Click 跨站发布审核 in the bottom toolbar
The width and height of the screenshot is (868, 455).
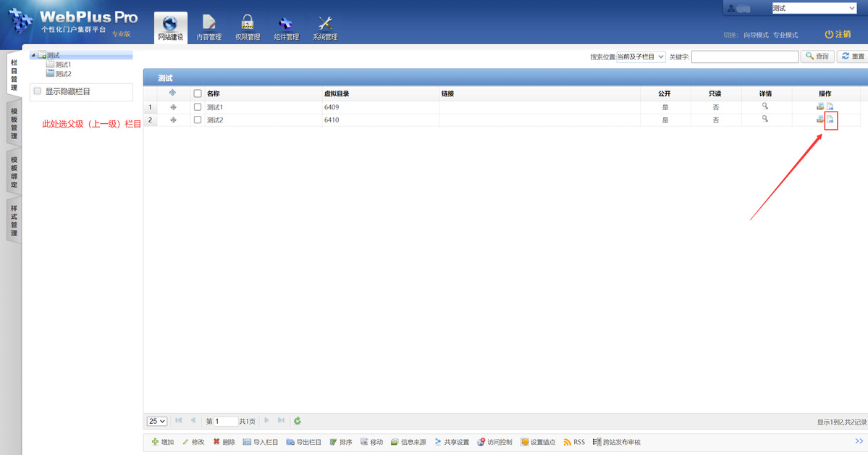coord(616,442)
